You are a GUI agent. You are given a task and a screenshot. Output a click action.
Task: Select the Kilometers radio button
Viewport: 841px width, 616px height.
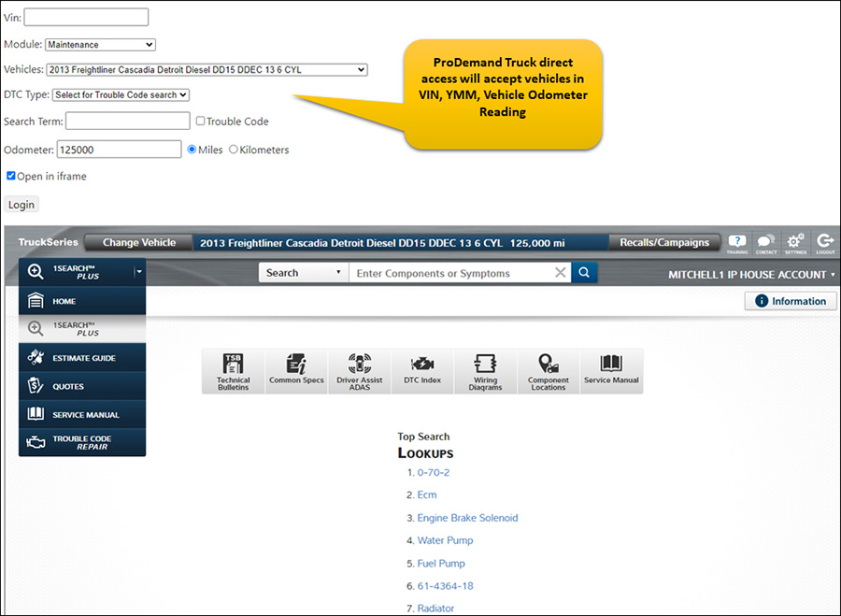pyautogui.click(x=235, y=150)
